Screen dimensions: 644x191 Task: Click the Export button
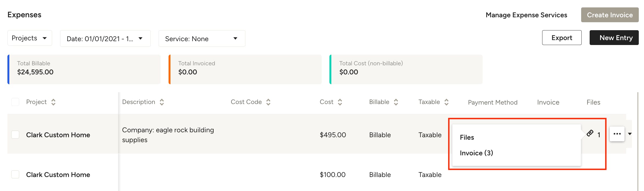click(x=562, y=38)
